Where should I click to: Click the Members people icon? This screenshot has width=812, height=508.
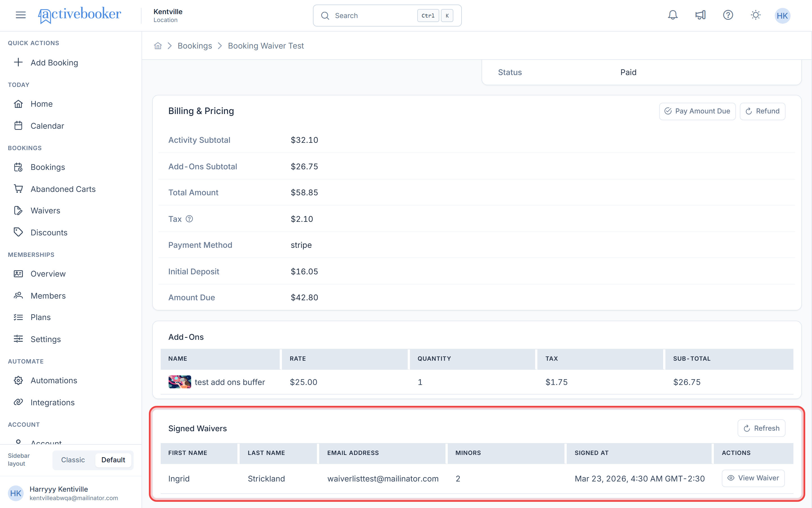[x=18, y=295]
